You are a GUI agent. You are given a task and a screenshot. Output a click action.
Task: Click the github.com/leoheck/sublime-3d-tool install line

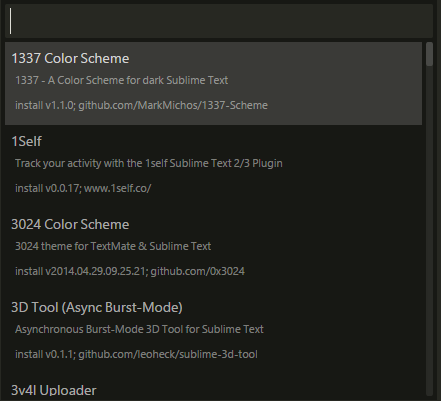tap(136, 354)
